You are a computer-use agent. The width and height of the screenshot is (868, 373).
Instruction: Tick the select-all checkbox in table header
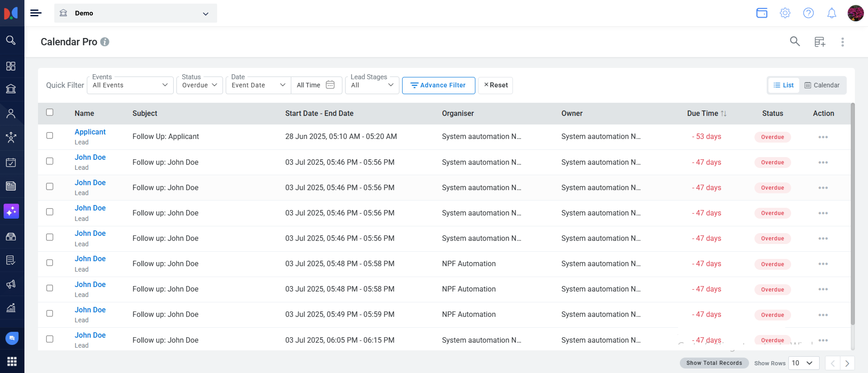(x=50, y=112)
